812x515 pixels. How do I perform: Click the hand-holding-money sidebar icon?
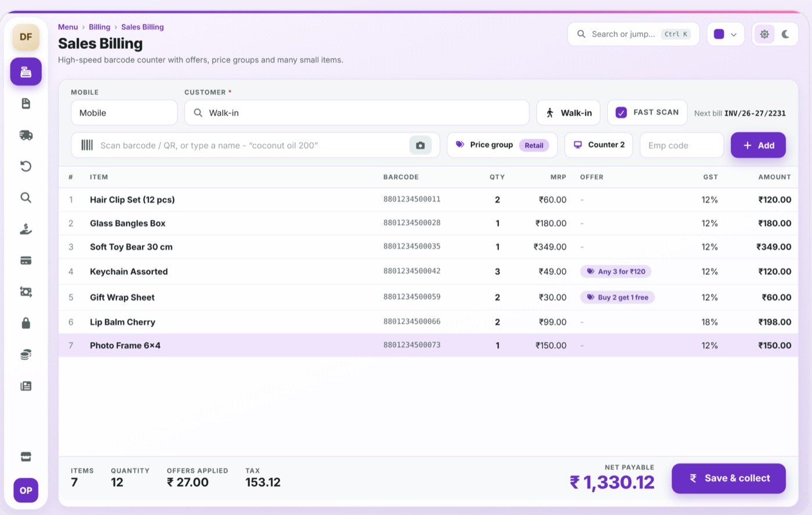pos(26,229)
